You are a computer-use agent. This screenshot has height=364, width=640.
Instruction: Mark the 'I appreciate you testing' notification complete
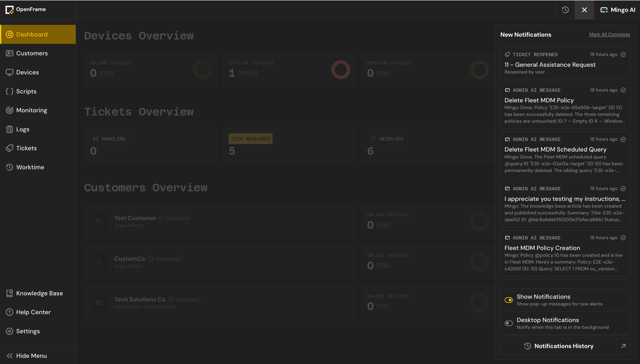coord(623,188)
